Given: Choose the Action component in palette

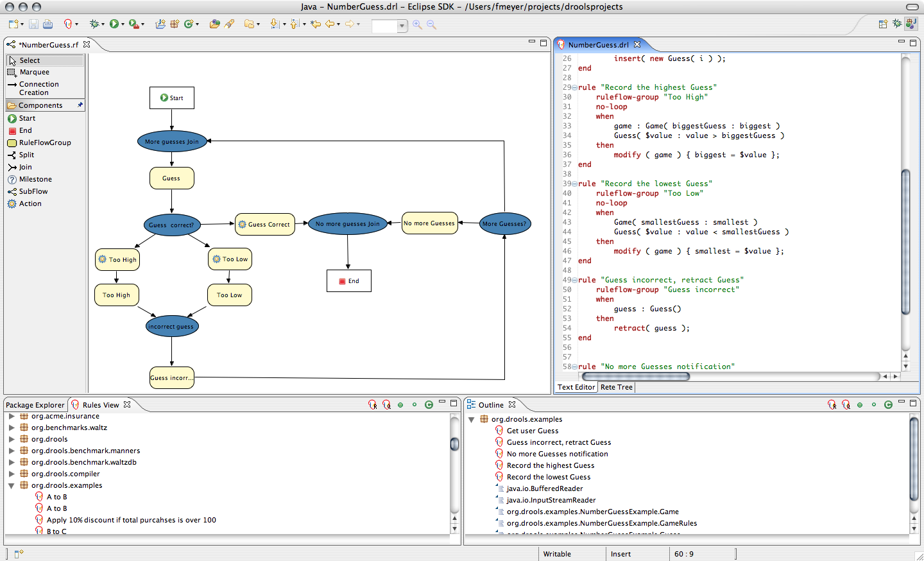Looking at the screenshot, I should coord(30,203).
